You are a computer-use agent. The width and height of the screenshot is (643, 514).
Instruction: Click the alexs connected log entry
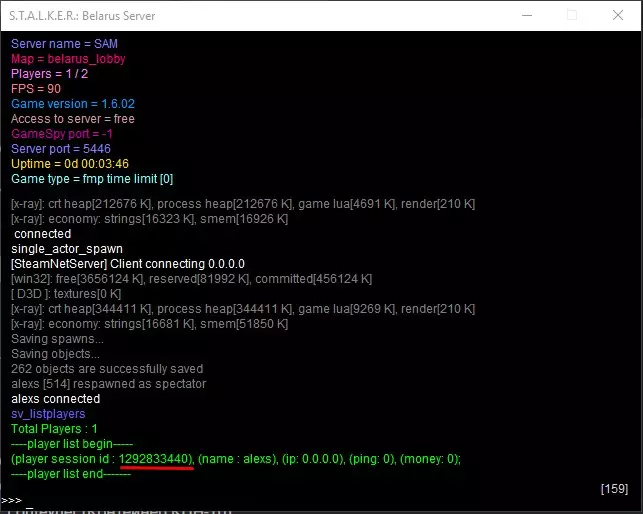click(56, 399)
